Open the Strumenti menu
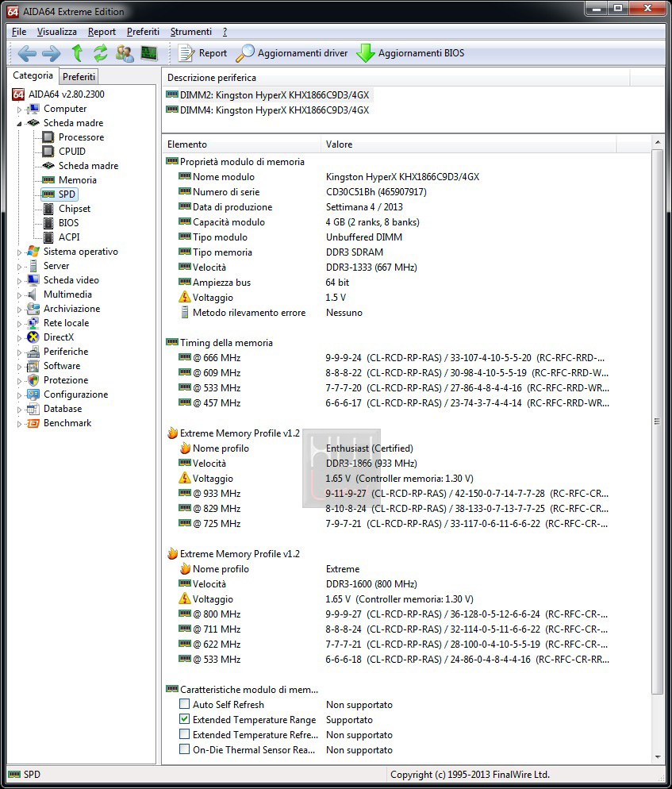 (191, 32)
